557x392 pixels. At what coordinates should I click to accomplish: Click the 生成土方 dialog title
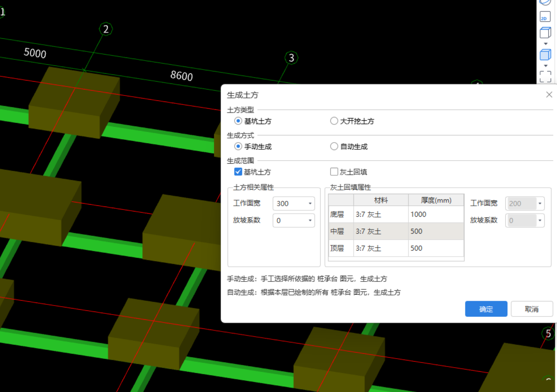pyautogui.click(x=242, y=95)
